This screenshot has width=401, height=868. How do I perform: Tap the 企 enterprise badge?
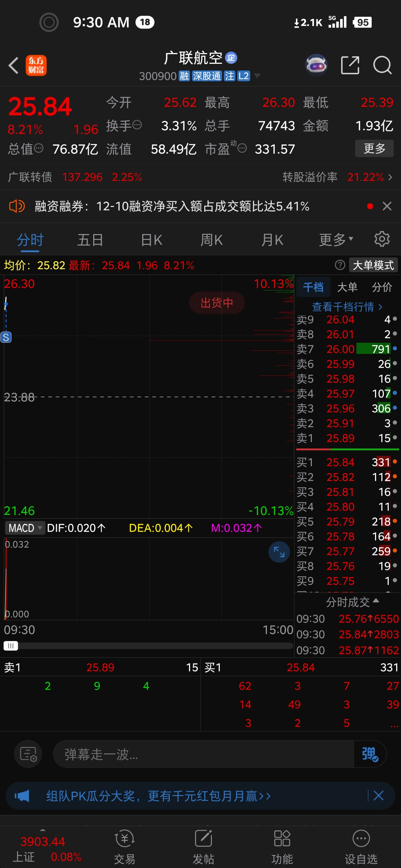pyautogui.click(x=231, y=58)
